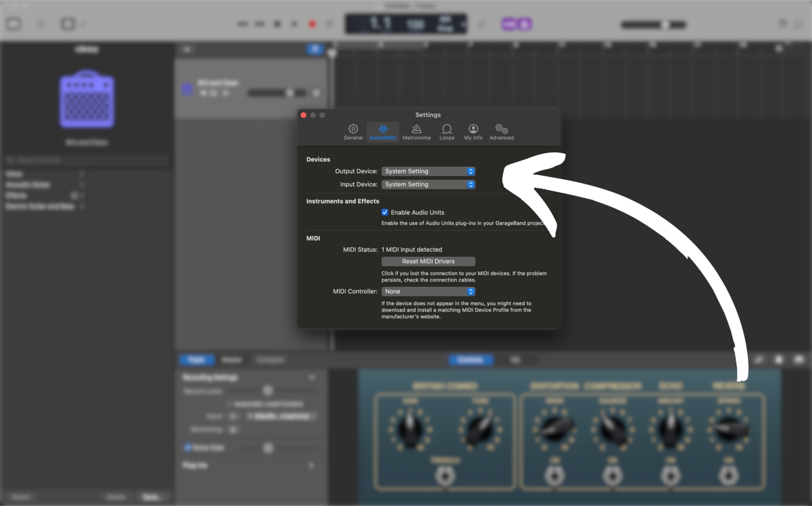Click the Play button in transport

click(294, 24)
